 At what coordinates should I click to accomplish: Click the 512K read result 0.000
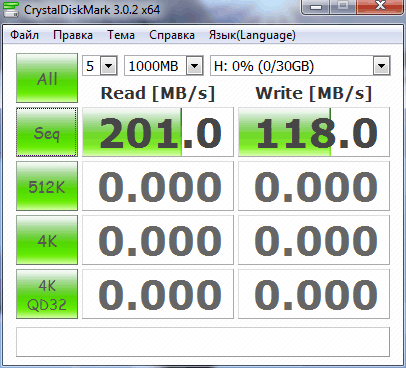[x=158, y=186]
